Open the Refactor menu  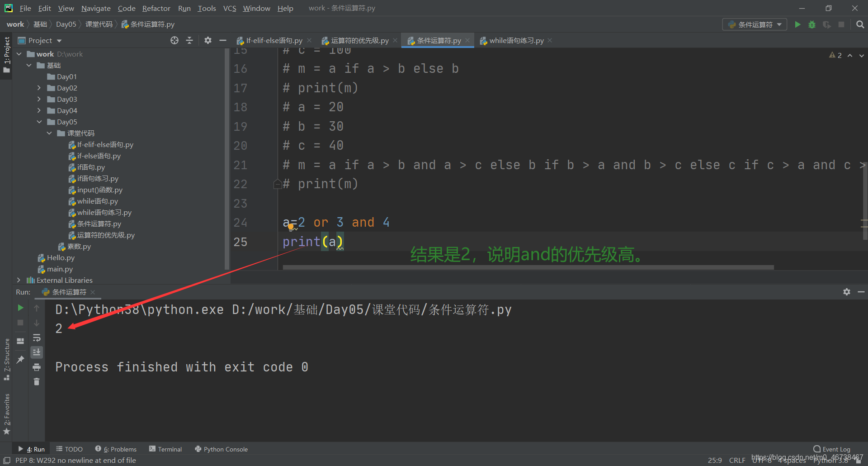point(156,8)
